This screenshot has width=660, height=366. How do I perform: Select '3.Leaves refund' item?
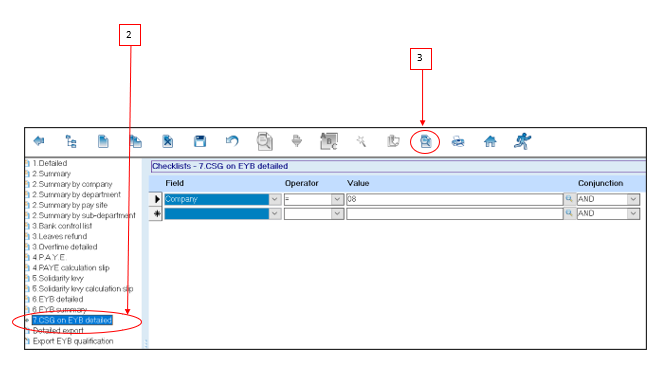[x=59, y=236]
